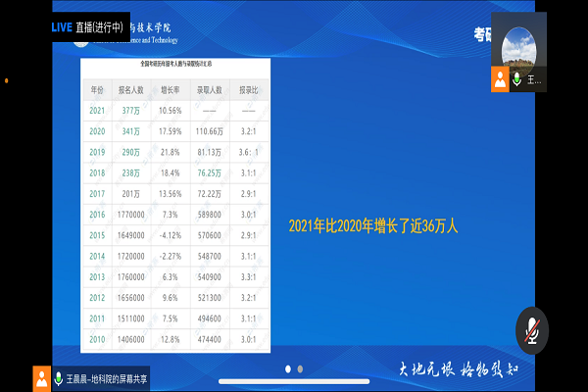Click the green mic icon in screen-share bar

(59, 378)
